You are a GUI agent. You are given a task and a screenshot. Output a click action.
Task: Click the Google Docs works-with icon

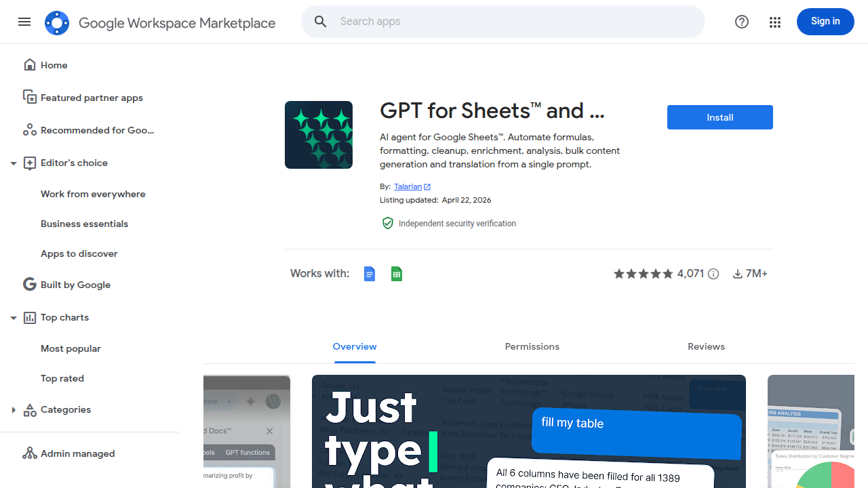click(x=370, y=274)
